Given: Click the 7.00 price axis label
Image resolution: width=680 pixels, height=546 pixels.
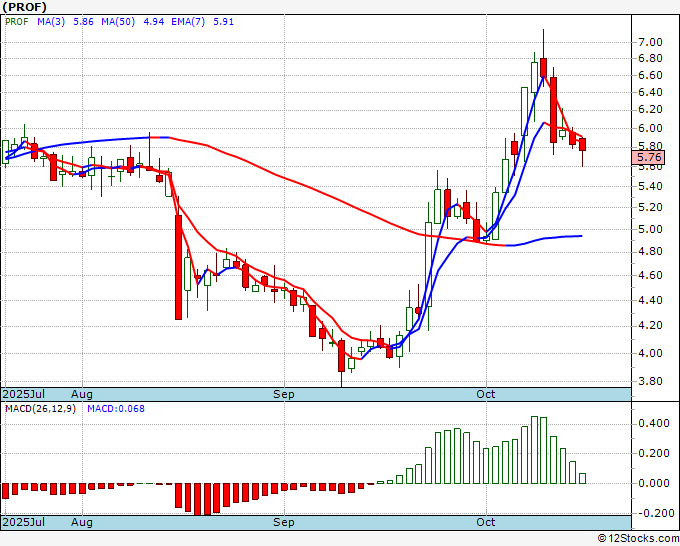Looking at the screenshot, I should tap(650, 43).
